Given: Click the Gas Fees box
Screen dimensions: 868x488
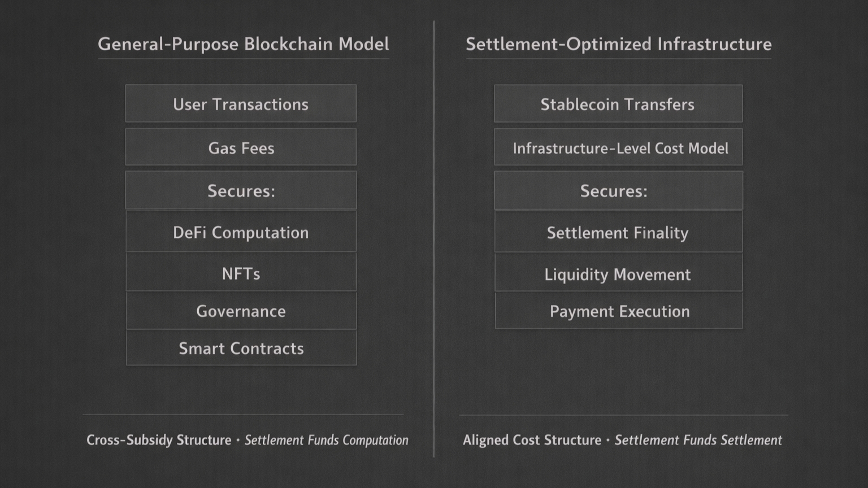Looking at the screenshot, I should (x=241, y=147).
